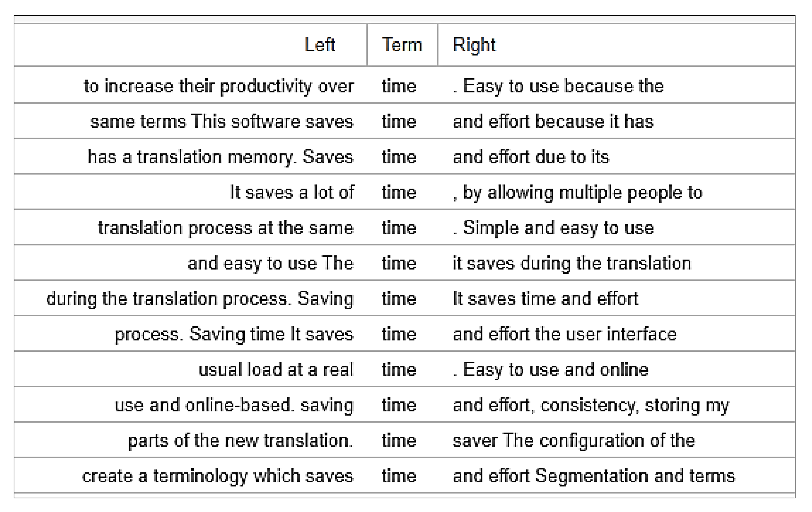
Task: Select 'it saves during the translation' cell
Action: [x=572, y=263]
